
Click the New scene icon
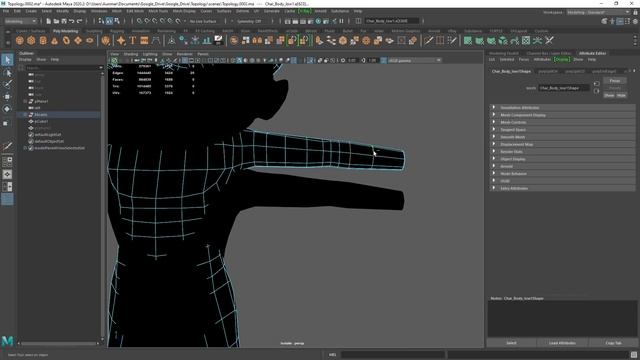point(49,21)
